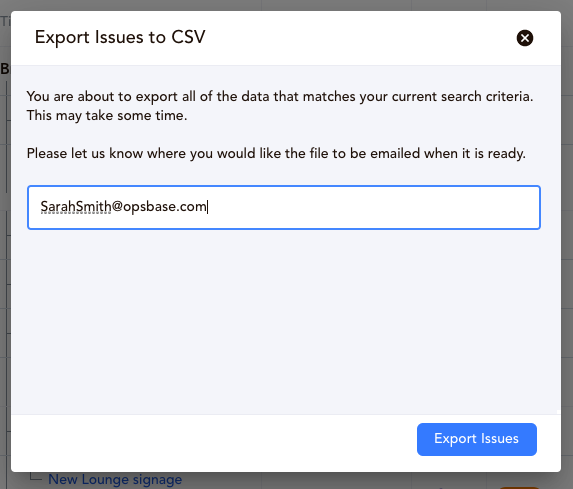Image resolution: width=573 pixels, height=489 pixels.
Task: Click the tree branch marker beside New Lounge signage
Action: 35,477
